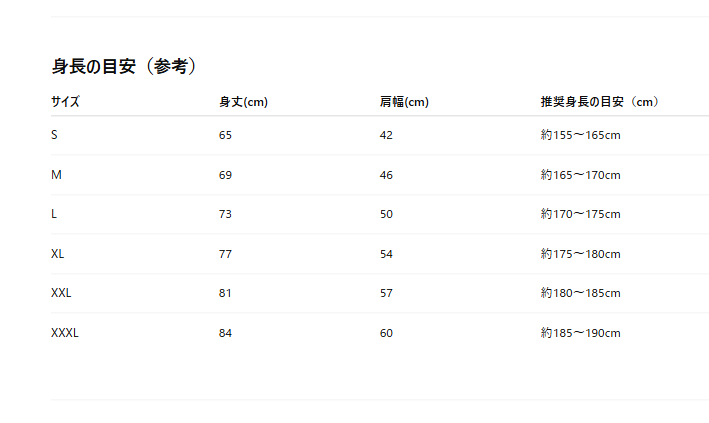Click the 身長の目安（参考） heading
Image resolution: width=709 pixels, height=423 pixels.
[x=124, y=67]
